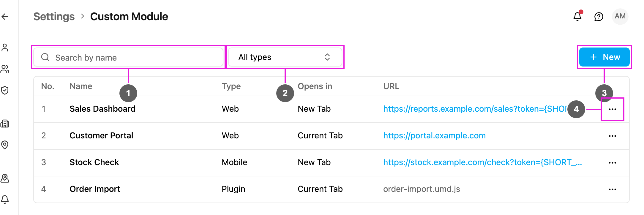Open the single user sidebar icon
This screenshot has height=215, width=644.
[x=5, y=48]
